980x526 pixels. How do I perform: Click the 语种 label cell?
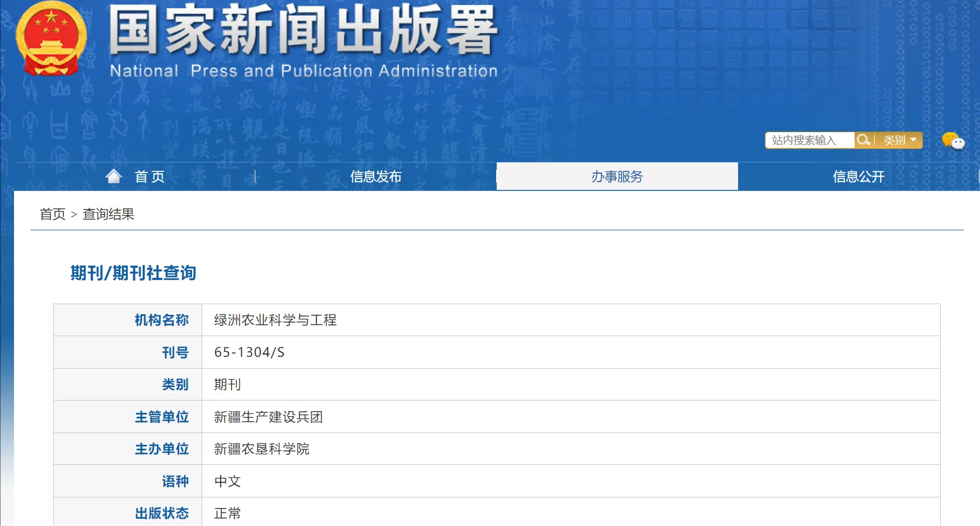pyautogui.click(x=128, y=481)
